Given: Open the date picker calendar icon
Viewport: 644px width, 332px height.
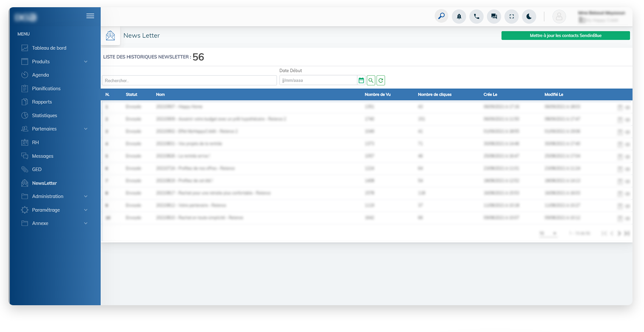Looking at the screenshot, I should click(361, 80).
